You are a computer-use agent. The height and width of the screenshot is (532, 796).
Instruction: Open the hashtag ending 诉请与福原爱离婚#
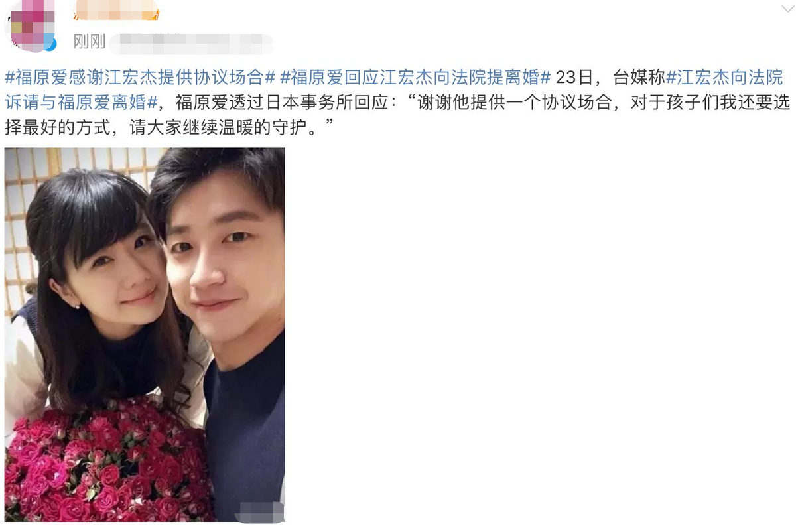83,102
